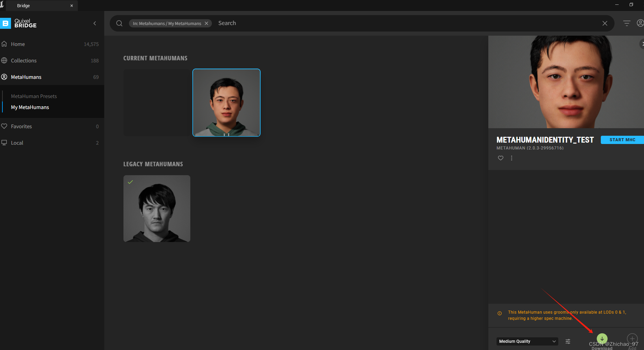Open the three-dot more options menu
This screenshot has width=644, height=350.
coord(512,158)
